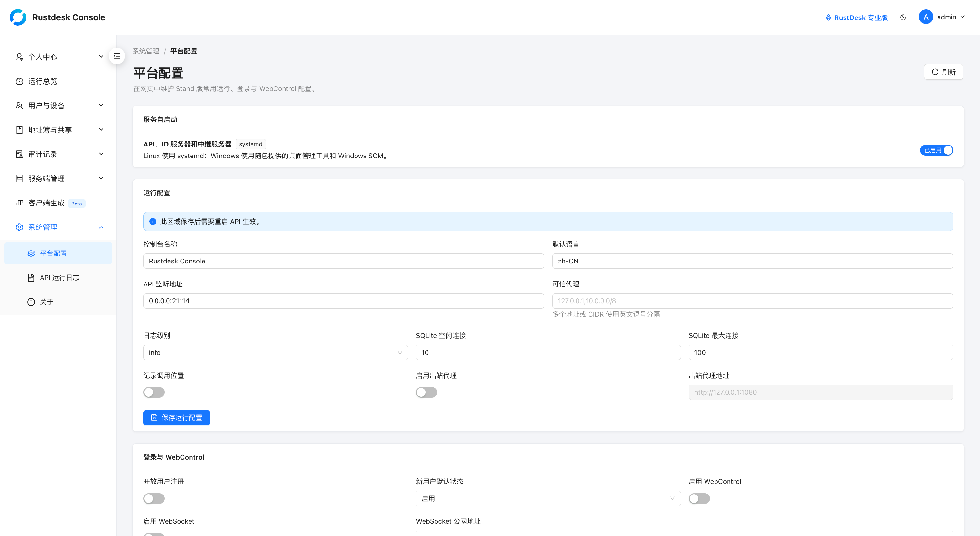The image size is (980, 536).
Task: Collapse the sidebar with the fold icon
Action: click(x=117, y=56)
